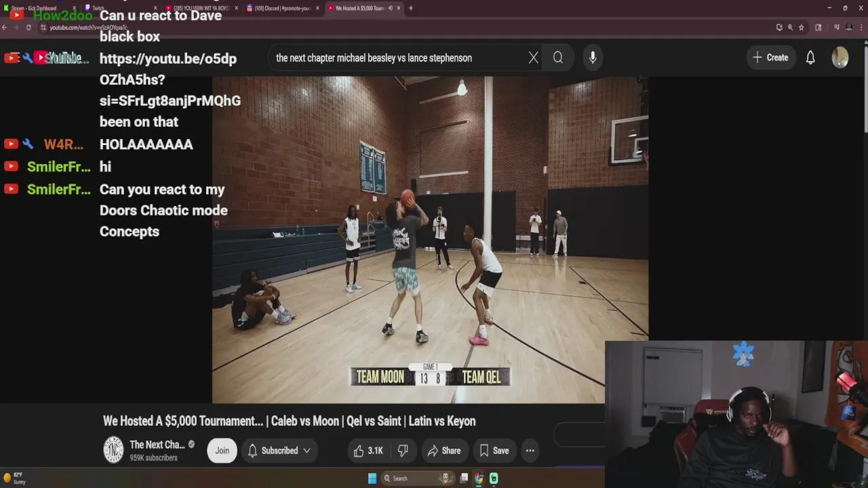Click the green app icon in the taskbar

pyautogui.click(x=494, y=479)
